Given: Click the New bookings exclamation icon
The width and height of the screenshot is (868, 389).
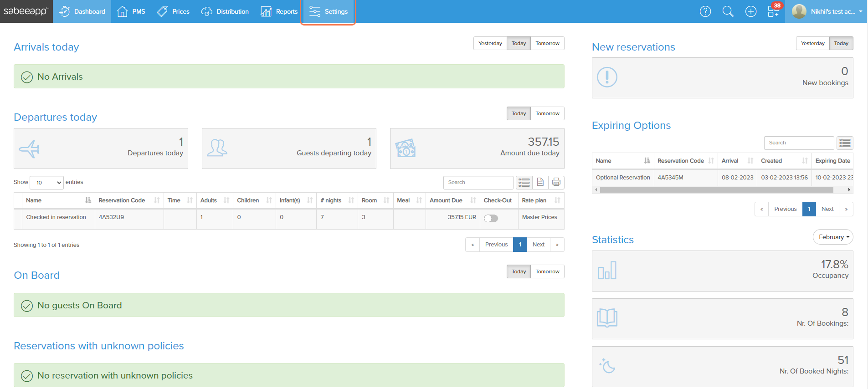Looking at the screenshot, I should tap(607, 77).
